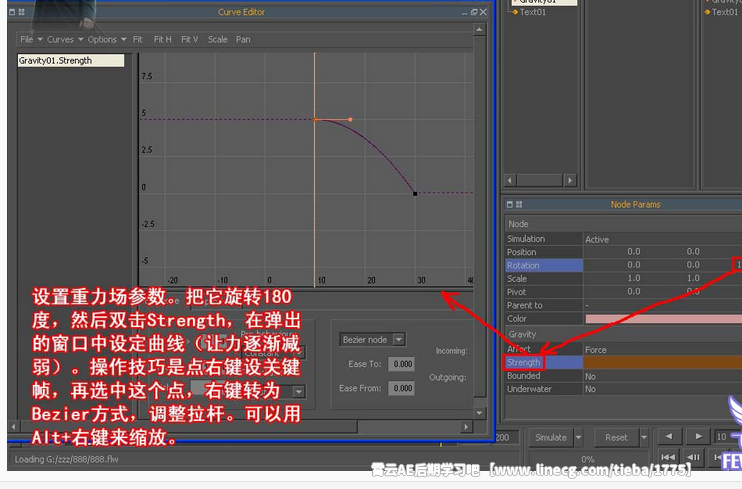Viewport: 742px width, 489px height.
Task: Select the Strength parameter label
Action: [x=524, y=362]
